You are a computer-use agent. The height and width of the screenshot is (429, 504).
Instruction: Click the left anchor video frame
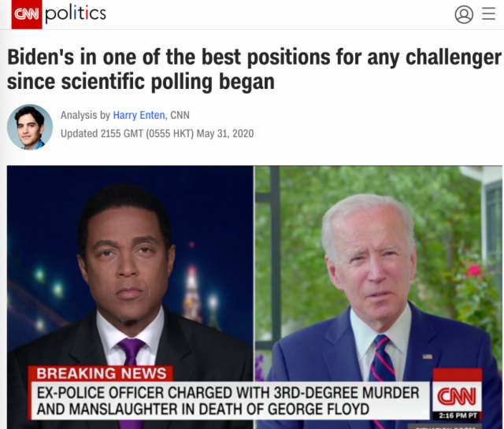pyautogui.click(x=130, y=298)
